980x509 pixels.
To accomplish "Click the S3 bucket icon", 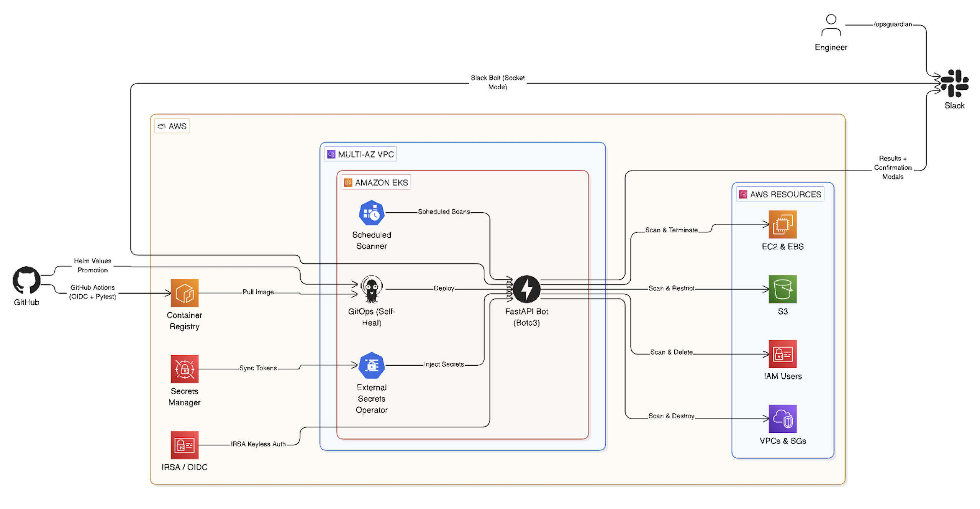I will [782, 290].
